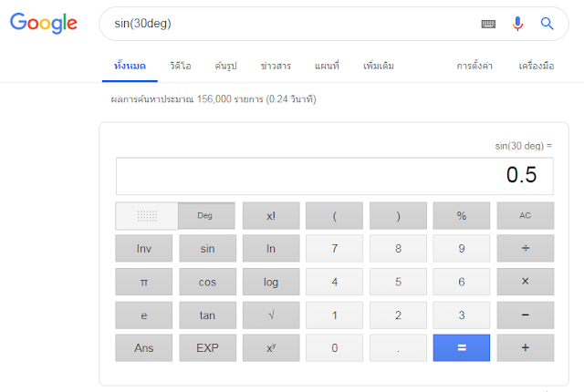Viewport: 584px width, 392px height.
Task: Insert an opening parenthesis
Action: [335, 216]
